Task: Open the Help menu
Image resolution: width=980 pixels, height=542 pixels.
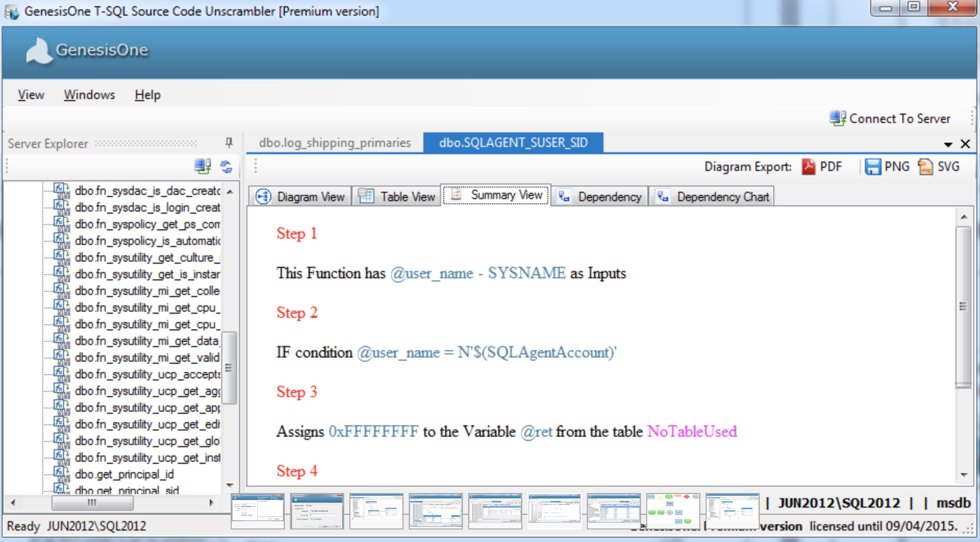Action: pos(147,95)
